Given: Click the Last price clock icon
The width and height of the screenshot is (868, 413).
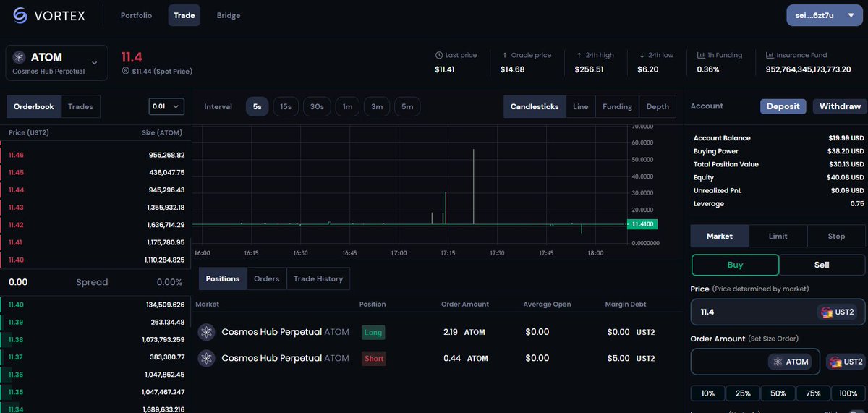Looking at the screenshot, I should (x=439, y=55).
